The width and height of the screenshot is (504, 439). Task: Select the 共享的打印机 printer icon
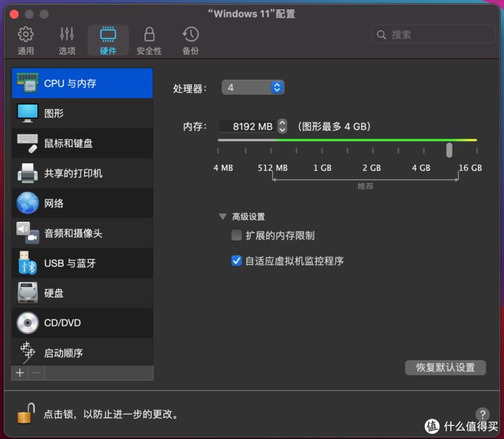tap(27, 173)
